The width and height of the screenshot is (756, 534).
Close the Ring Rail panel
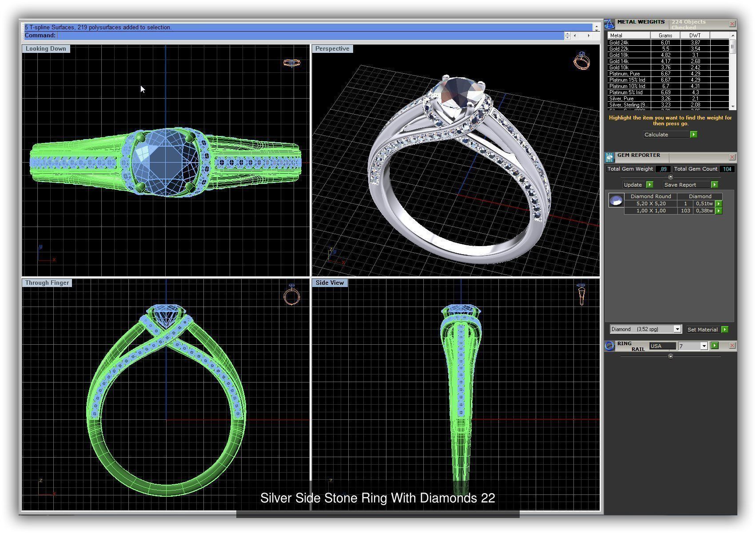click(x=732, y=346)
